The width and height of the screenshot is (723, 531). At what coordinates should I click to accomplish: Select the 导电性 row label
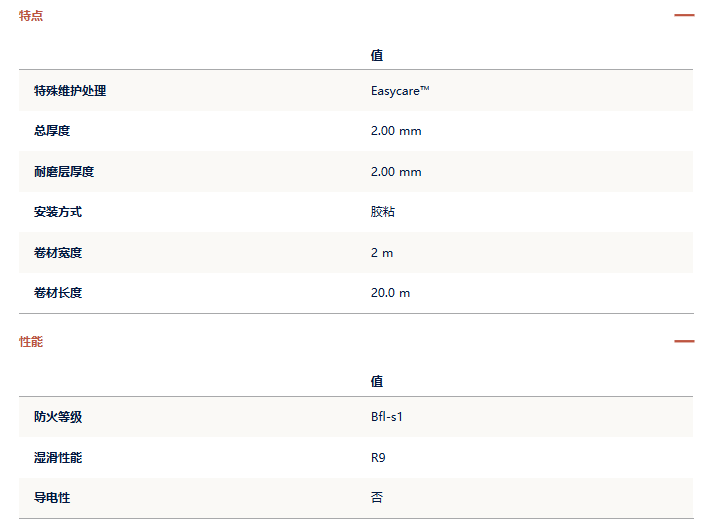[x=52, y=498]
